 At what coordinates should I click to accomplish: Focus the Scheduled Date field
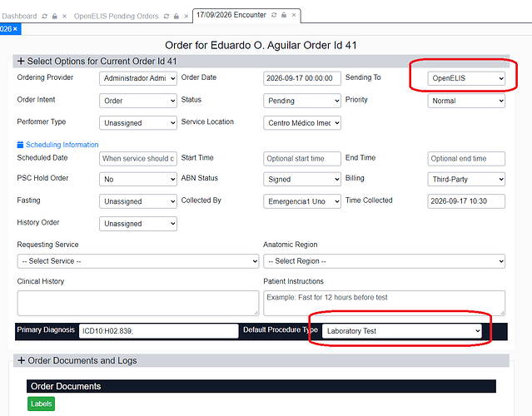138,159
